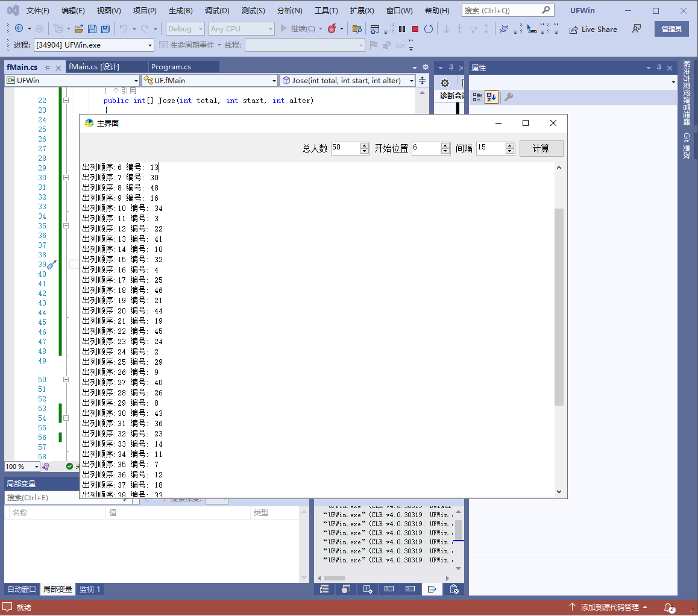Open the feedback person icon
Screen dimensions: 698x616
coord(637,28)
